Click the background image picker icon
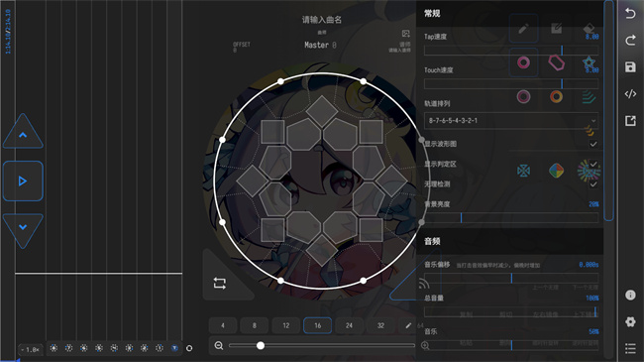The width and height of the screenshot is (644, 362). coord(406,34)
